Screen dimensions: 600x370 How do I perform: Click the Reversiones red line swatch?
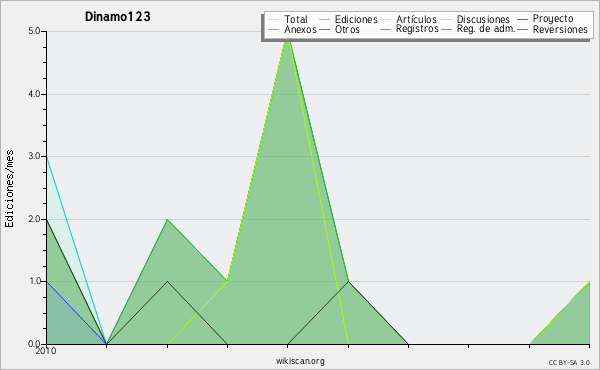tap(522, 29)
